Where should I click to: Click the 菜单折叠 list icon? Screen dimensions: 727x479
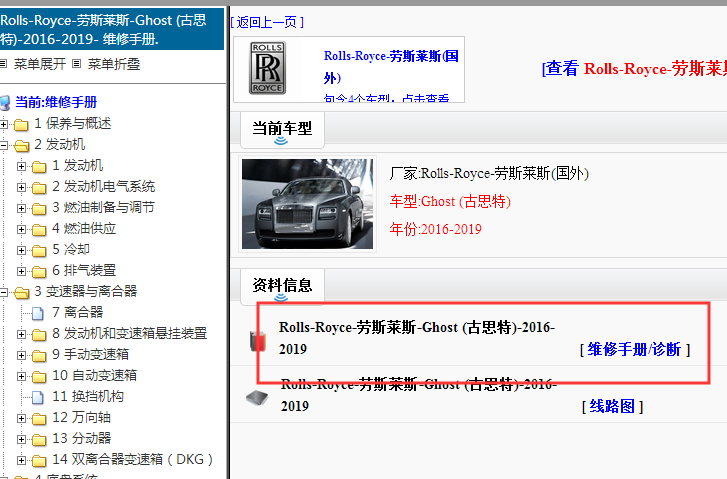(x=77, y=64)
